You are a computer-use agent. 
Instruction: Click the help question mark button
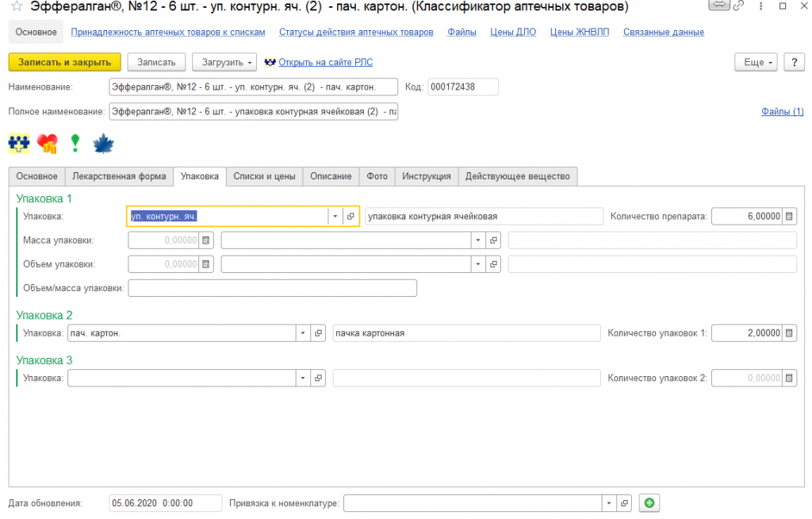coord(794,62)
